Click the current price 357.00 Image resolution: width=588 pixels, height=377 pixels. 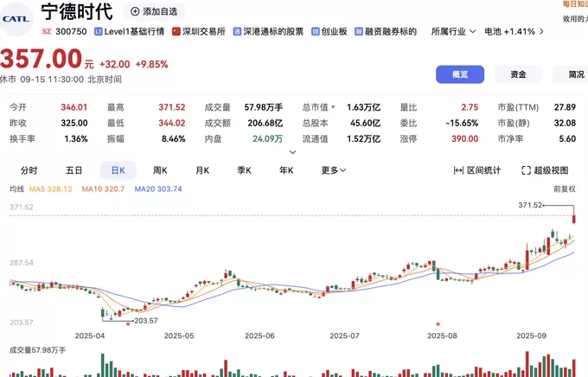pos(42,59)
